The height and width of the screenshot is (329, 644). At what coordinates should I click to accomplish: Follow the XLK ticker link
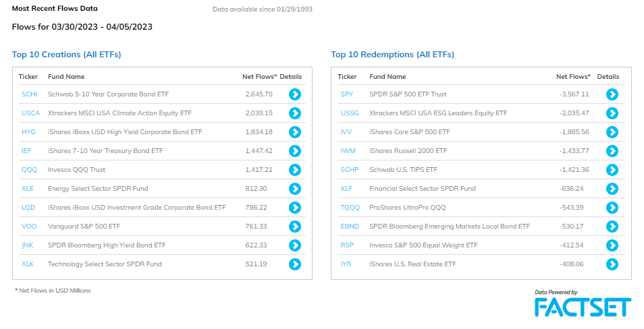(x=28, y=264)
